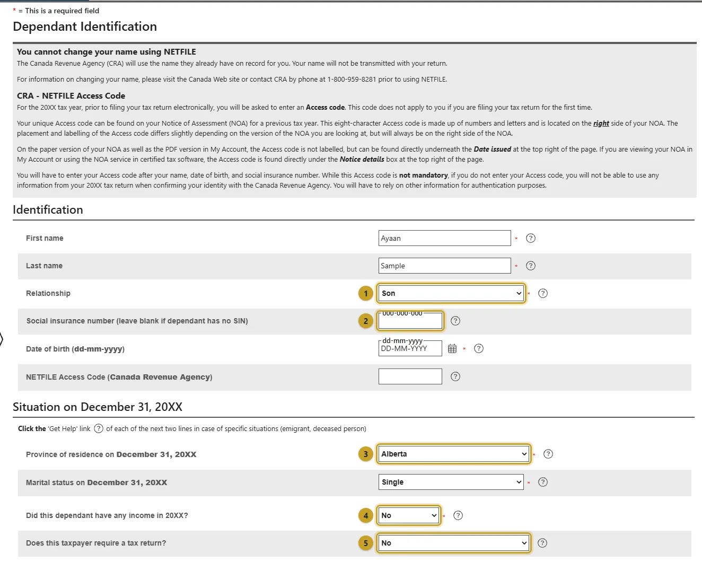
Task: Open help for dependant income question
Action: coord(458,515)
